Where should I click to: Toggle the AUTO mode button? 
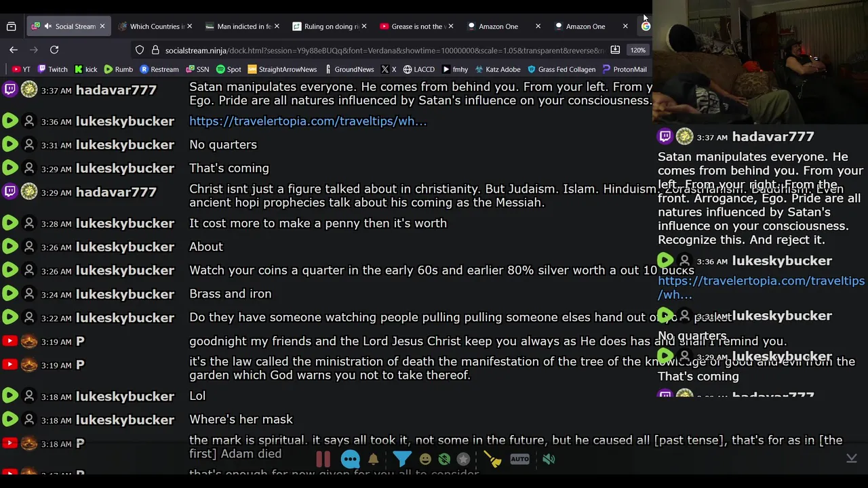pos(519,459)
